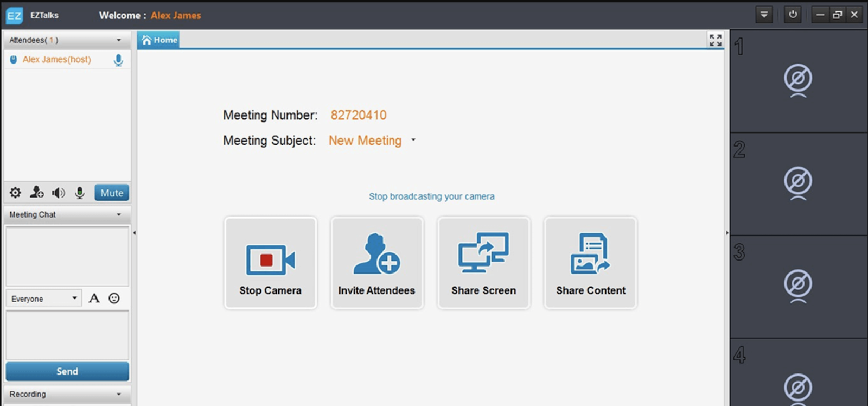Click the speaker volume icon
Viewport: 868px width, 406px height.
coord(59,193)
